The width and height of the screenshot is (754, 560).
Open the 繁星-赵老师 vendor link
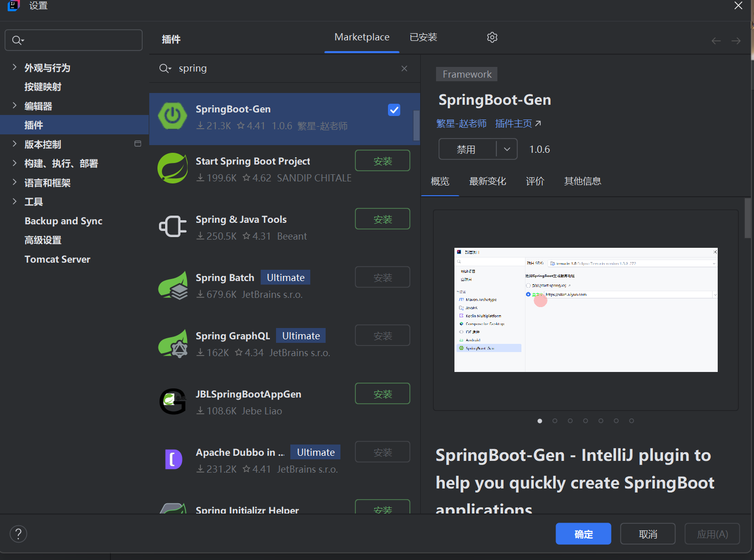(462, 124)
